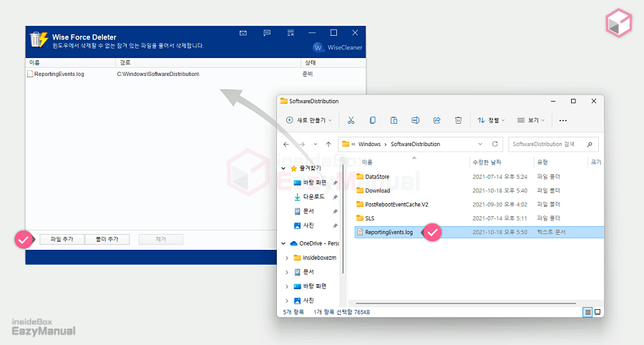Screen dimensions: 644x345
Task: Click the 파일 추가 button
Action: 62,240
